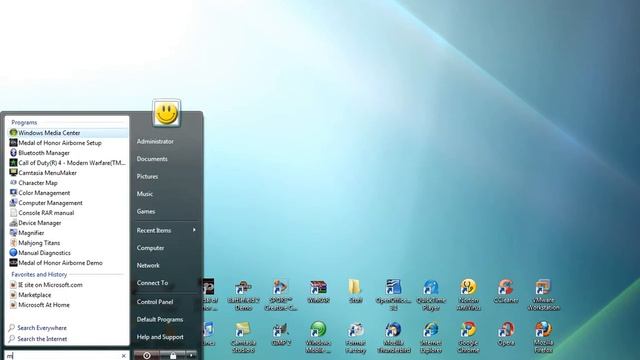Open QuickTime Player desktop shortcut
This screenshot has width=640, height=360.
coord(431,295)
